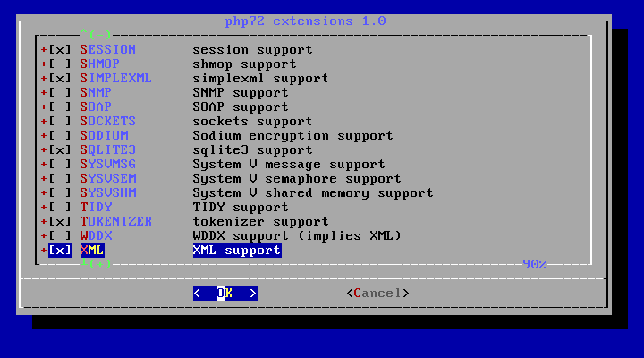Confirm with the OK button
This screenshot has height=358, width=644.
225,294
